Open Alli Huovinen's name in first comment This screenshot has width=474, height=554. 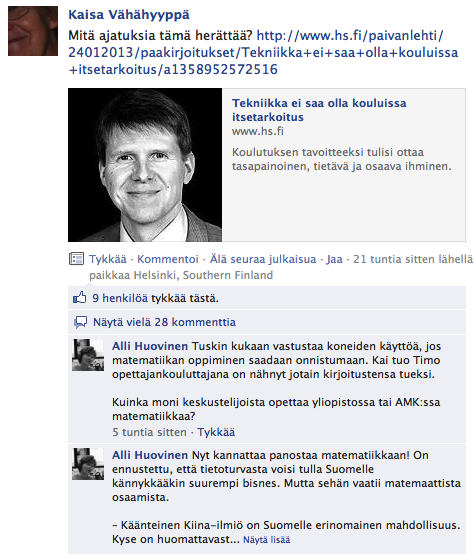coord(150,346)
